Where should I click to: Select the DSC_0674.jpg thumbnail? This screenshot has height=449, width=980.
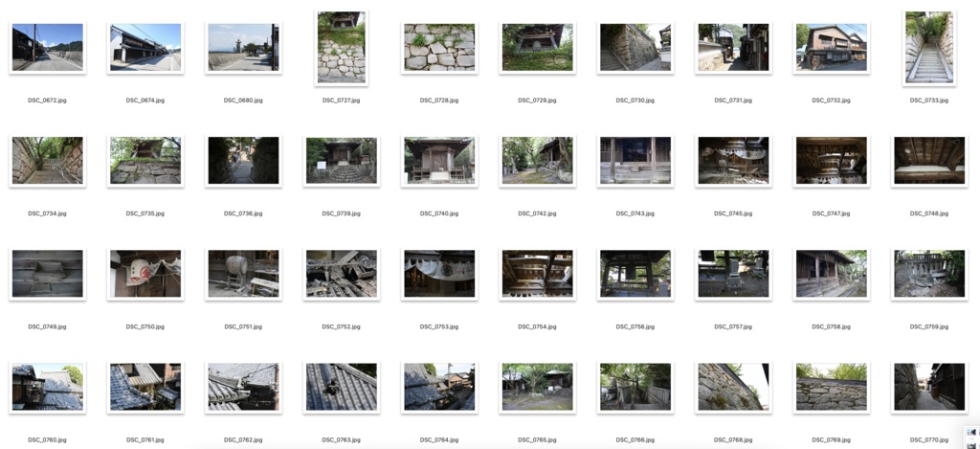pos(145,48)
